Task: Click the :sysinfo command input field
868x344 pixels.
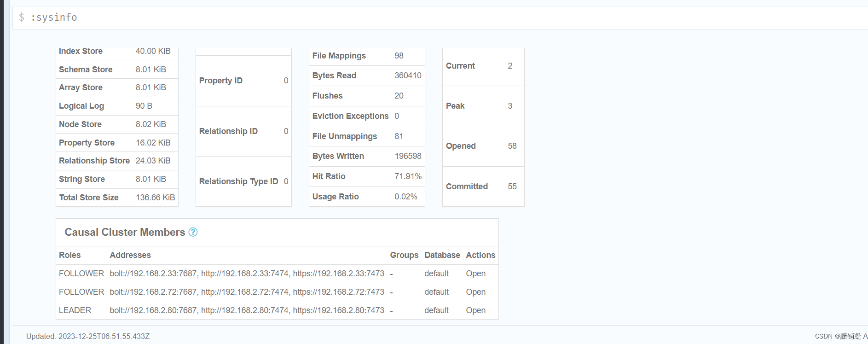Action: click(440, 17)
